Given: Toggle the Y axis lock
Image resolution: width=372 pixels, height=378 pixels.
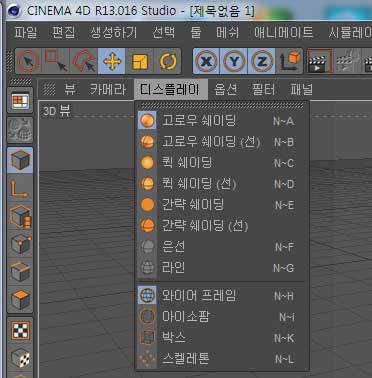Looking at the screenshot, I should tap(234, 61).
